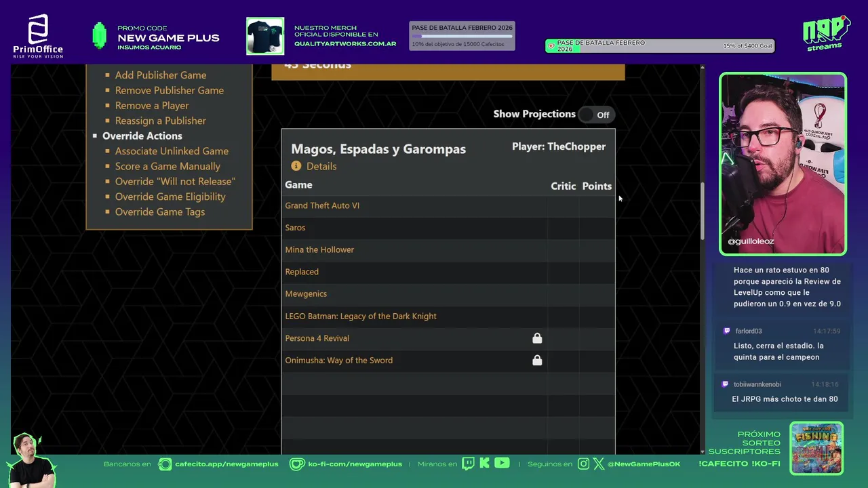Click the @NewGamePlusOK handle
This screenshot has height=488, width=868.
(x=644, y=464)
